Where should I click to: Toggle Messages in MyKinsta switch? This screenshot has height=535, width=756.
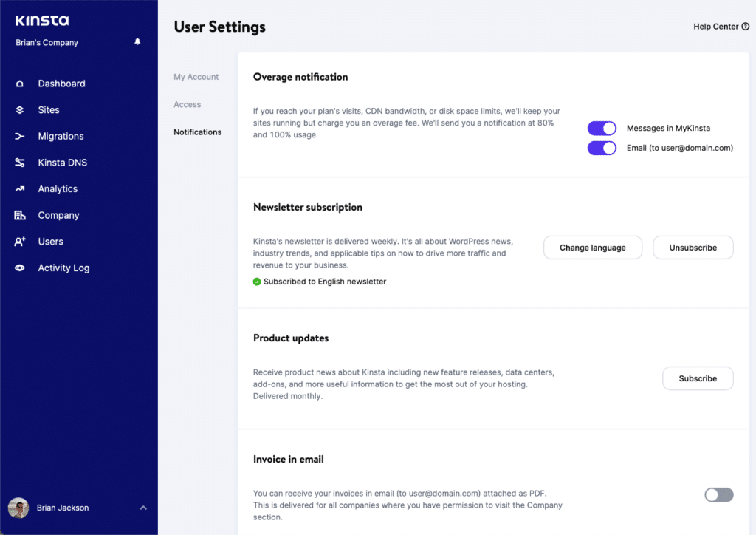tap(602, 129)
